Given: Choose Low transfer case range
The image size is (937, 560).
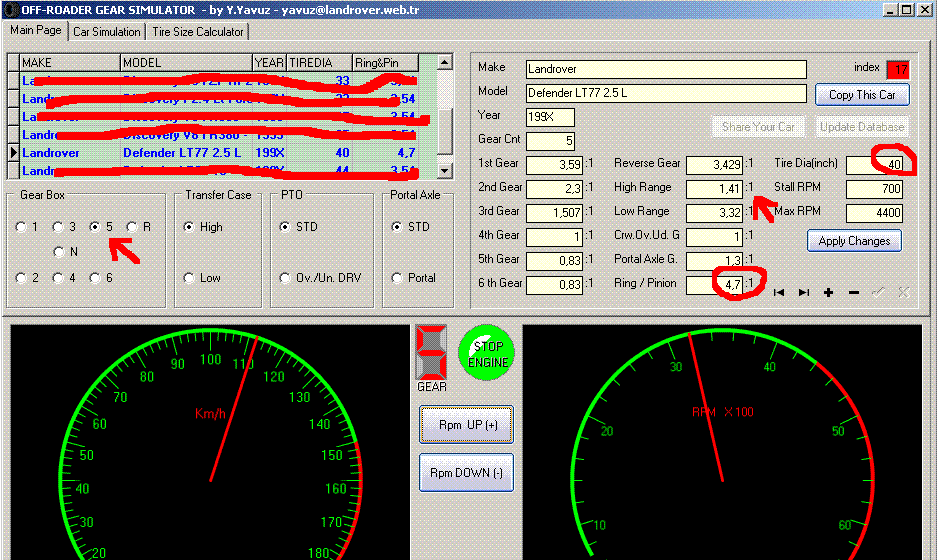Looking at the screenshot, I should pyautogui.click(x=189, y=278).
